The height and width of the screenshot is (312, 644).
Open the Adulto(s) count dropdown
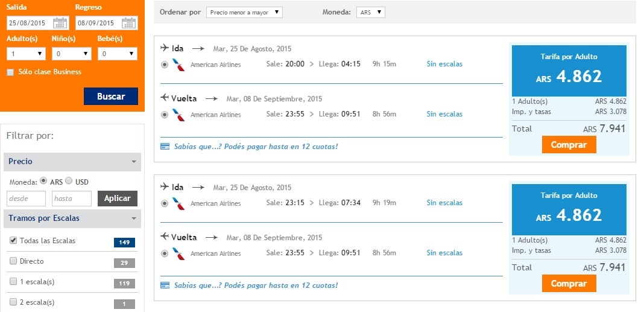click(26, 54)
